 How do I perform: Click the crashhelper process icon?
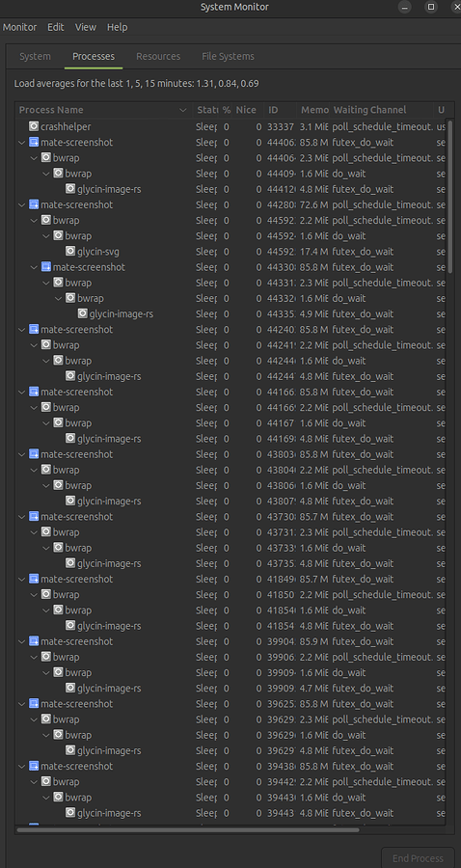click(34, 126)
